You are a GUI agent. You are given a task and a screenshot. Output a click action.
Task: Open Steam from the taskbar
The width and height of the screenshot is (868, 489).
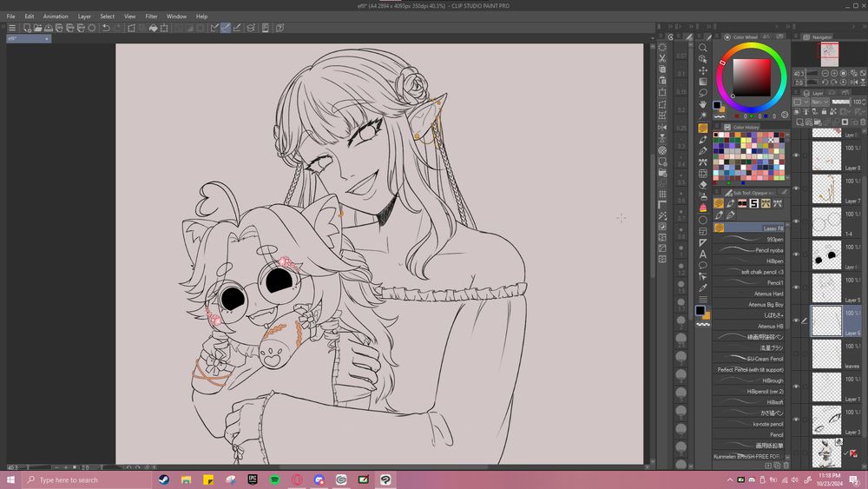pos(164,479)
